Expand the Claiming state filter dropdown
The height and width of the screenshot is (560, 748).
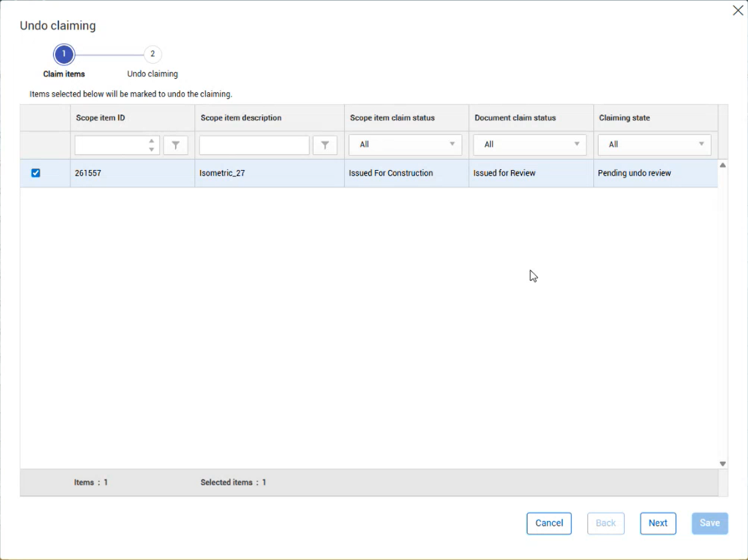click(654, 145)
